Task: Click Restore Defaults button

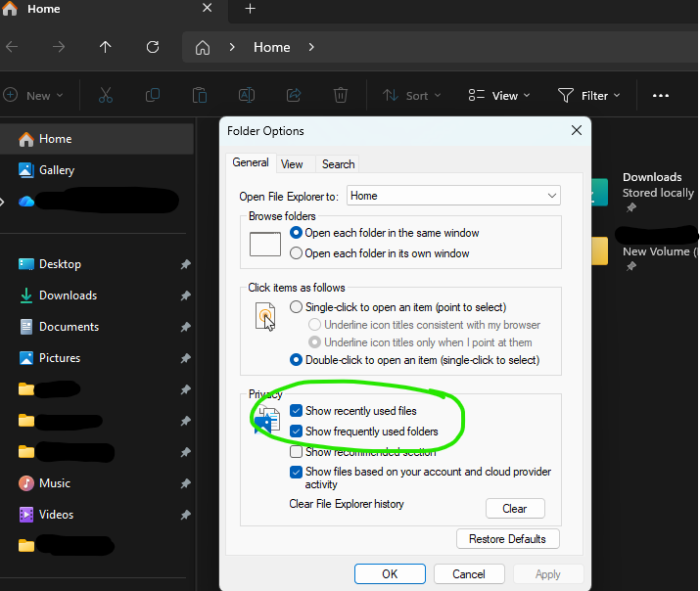Action: pyautogui.click(x=507, y=539)
